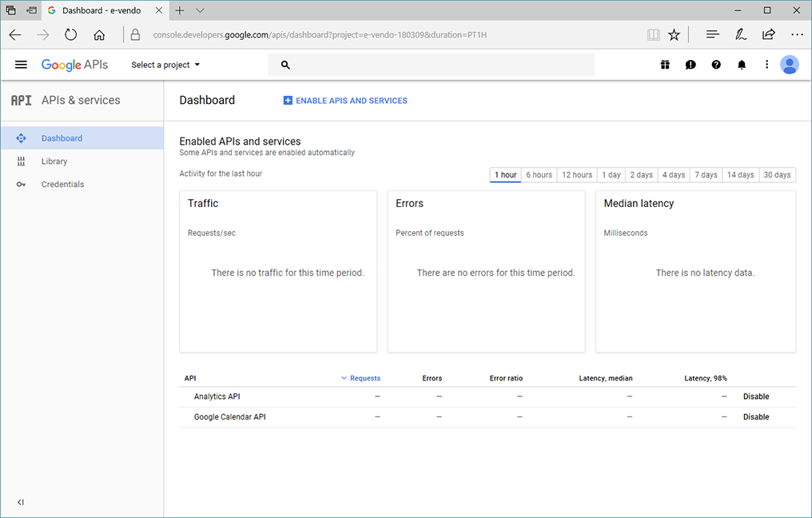Disable the Google Calendar API
Image resolution: width=812 pixels, height=518 pixels.
pos(756,417)
